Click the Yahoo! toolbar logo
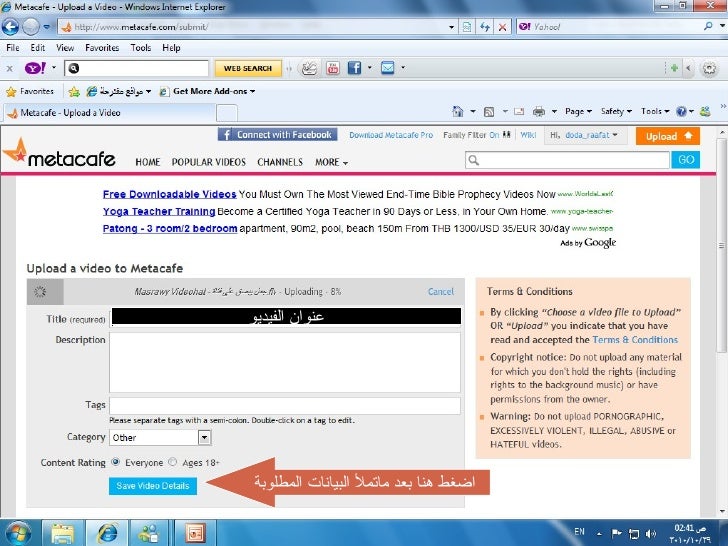Screen dimensions: 728x546 36,68
